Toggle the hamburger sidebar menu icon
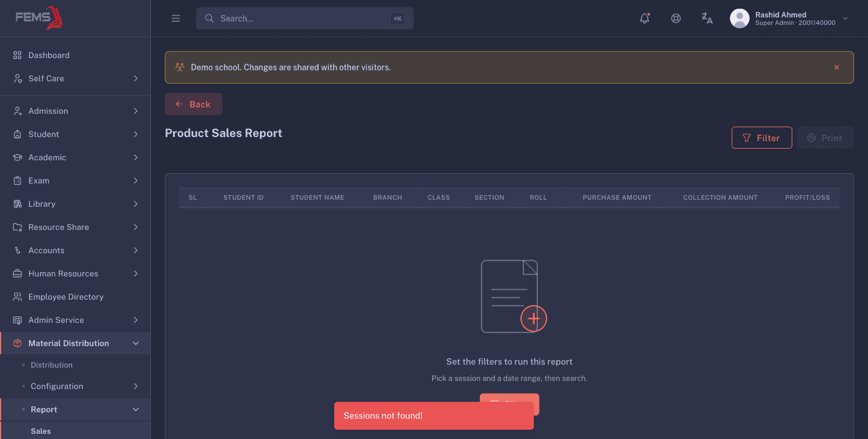Image resolution: width=868 pixels, height=439 pixels. 176,19
